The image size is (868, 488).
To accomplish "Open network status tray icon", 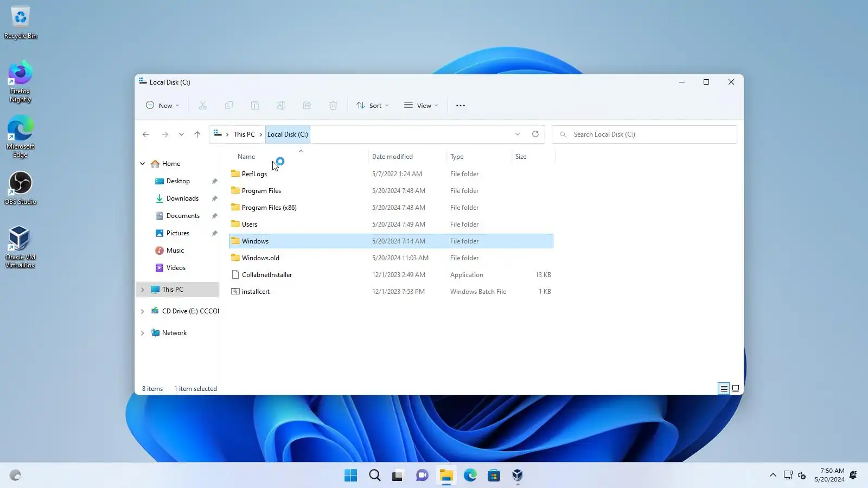I will point(788,476).
